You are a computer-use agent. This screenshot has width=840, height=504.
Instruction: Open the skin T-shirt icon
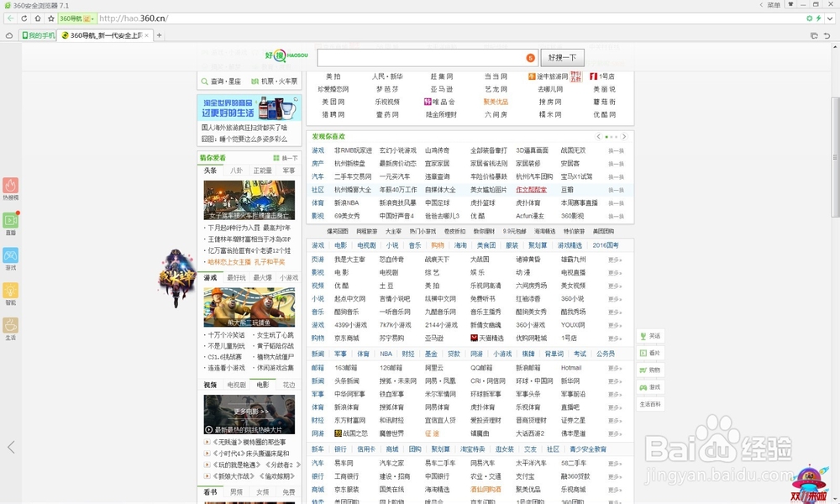[790, 4]
